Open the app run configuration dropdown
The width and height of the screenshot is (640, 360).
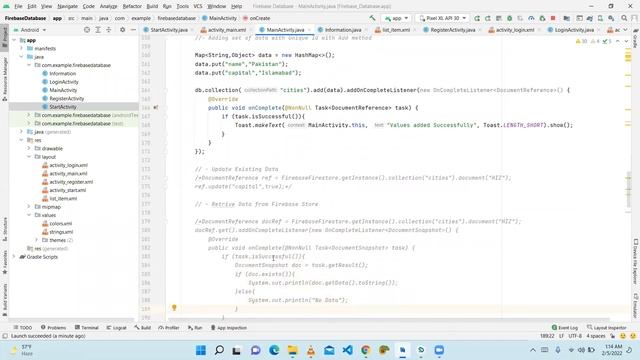click(396, 18)
